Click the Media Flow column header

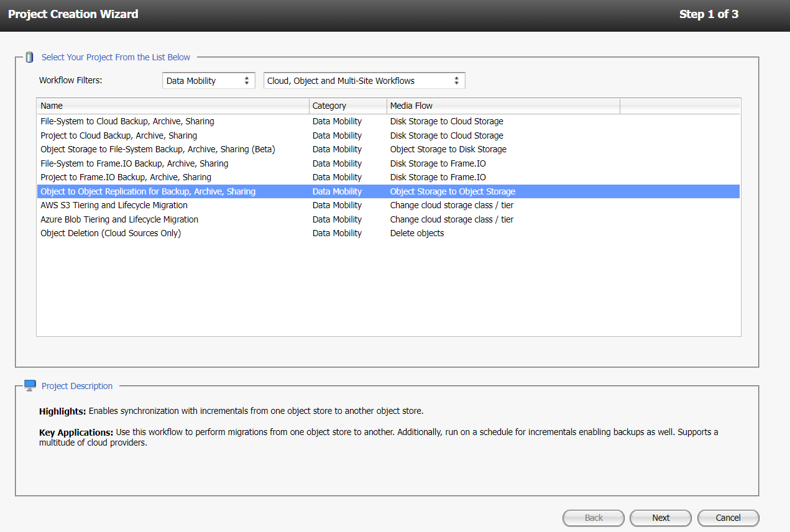tap(502, 106)
